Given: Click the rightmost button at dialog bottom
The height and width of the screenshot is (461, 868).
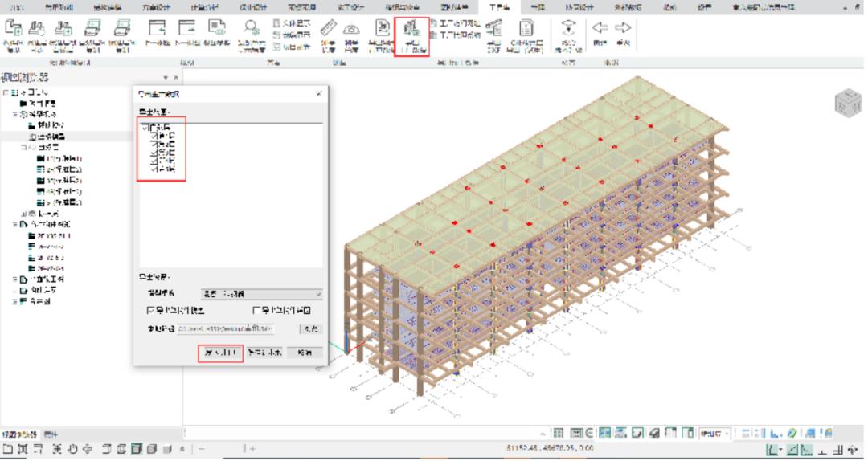Looking at the screenshot, I should 305,353.
